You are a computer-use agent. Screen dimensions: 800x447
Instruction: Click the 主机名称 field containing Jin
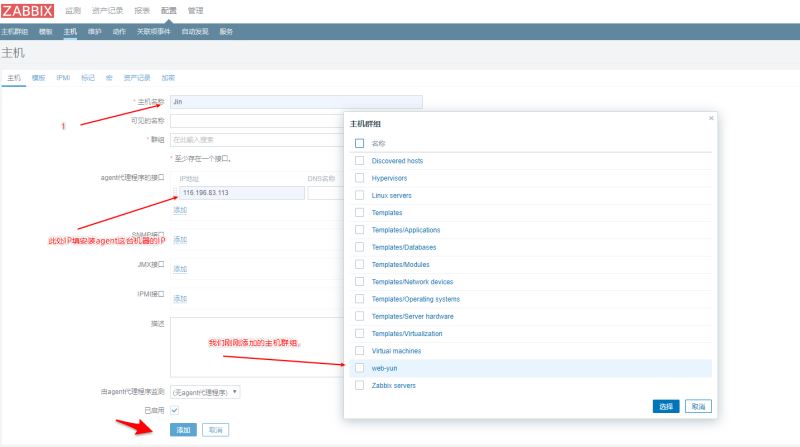[295, 101]
